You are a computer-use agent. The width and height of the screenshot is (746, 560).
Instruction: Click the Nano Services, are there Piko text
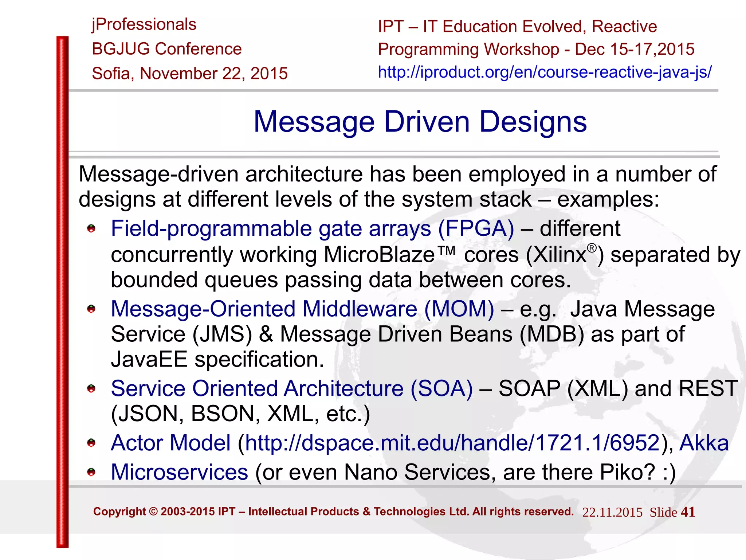tap(500, 472)
